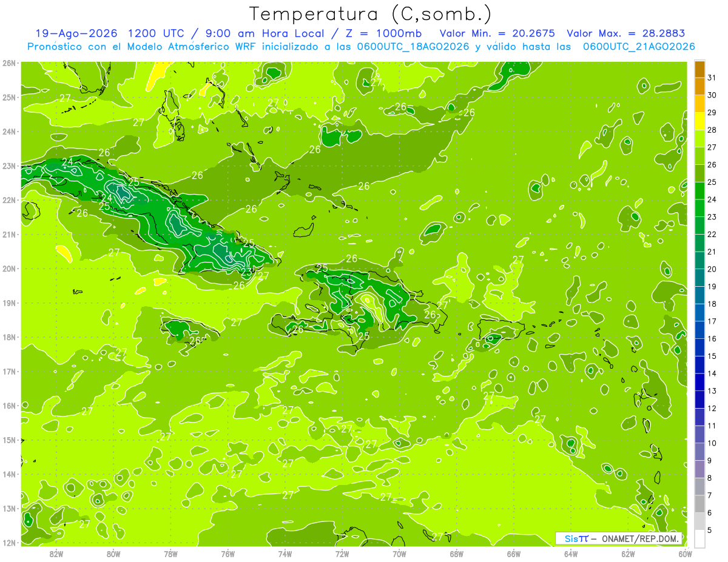Click latitude axis label "22N"
This screenshot has height=562, width=728.
[9, 200]
